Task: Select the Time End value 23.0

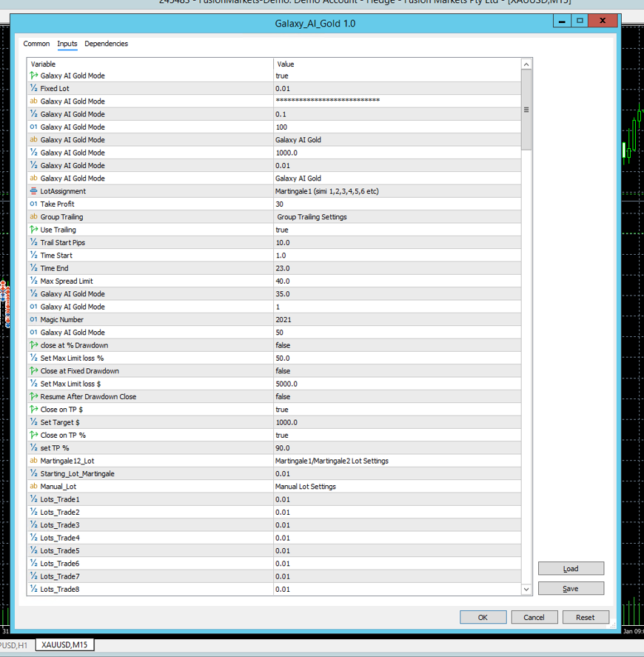Action: click(283, 268)
